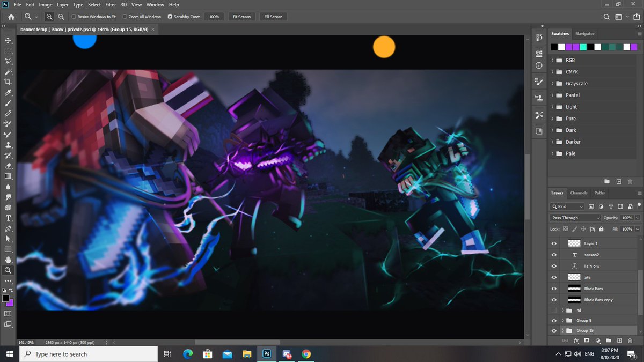Viewport: 644px width, 362px height.
Task: Open the Image menu
Action: 46,5
